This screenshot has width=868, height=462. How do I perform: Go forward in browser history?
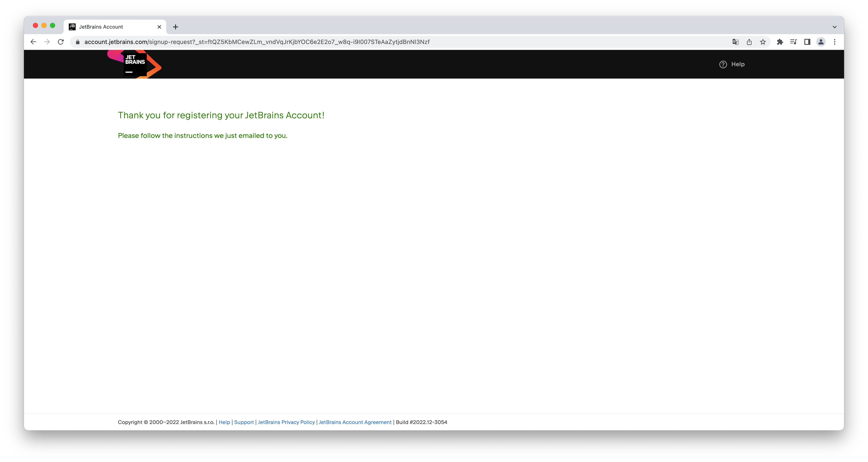pos(47,42)
